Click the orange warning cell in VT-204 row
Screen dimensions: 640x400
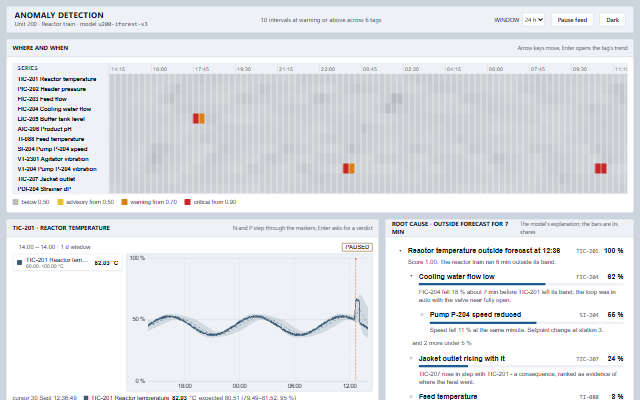(x=351, y=169)
